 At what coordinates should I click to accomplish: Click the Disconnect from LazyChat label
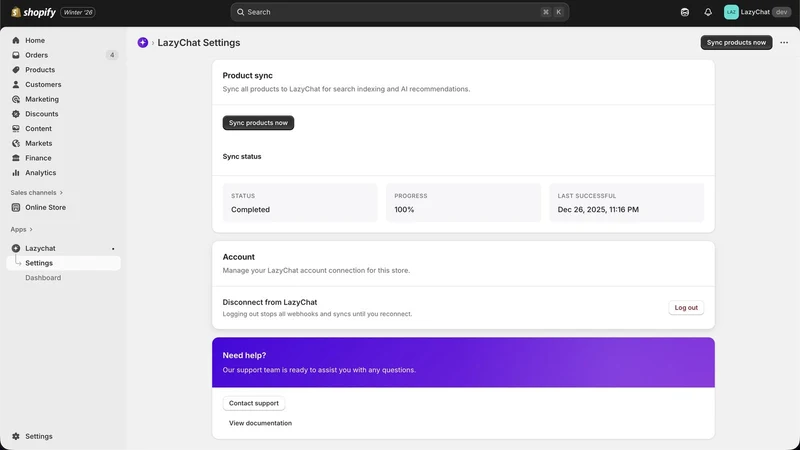[x=270, y=303]
